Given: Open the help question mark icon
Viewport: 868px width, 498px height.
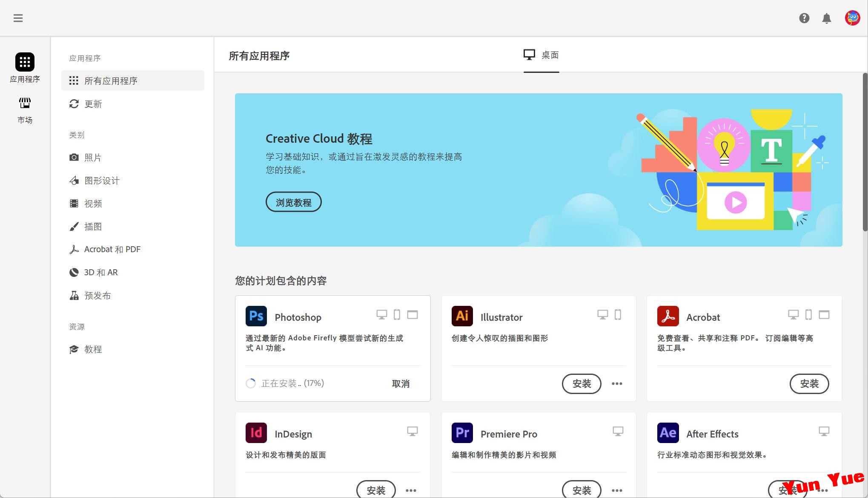Looking at the screenshot, I should pyautogui.click(x=804, y=18).
